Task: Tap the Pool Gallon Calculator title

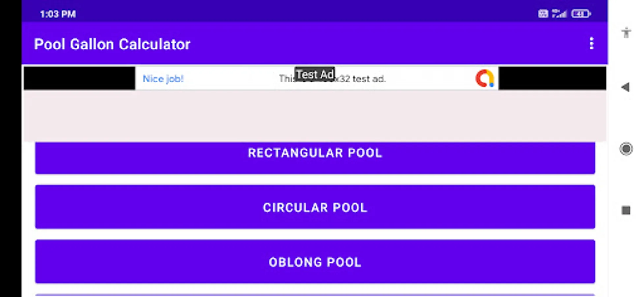Action: (x=112, y=44)
